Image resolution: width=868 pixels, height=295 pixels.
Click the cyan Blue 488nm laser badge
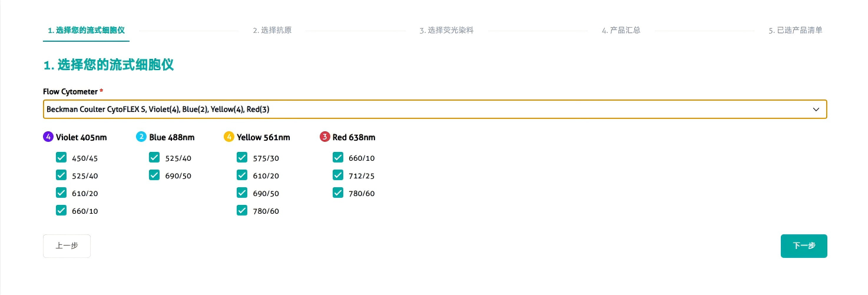point(141,137)
